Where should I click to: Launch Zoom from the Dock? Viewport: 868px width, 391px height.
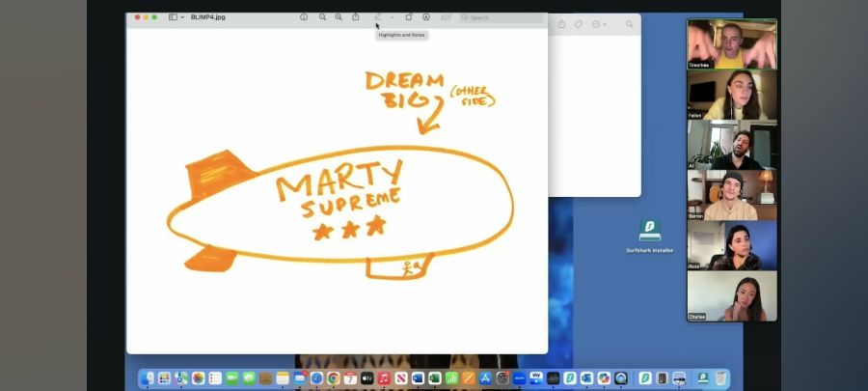point(519,378)
